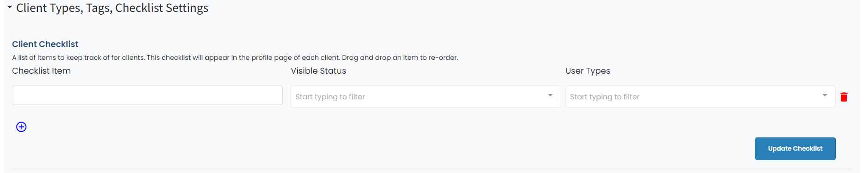The width and height of the screenshot is (868, 173).
Task: Click the word Tags in the section title
Action: click(99, 8)
